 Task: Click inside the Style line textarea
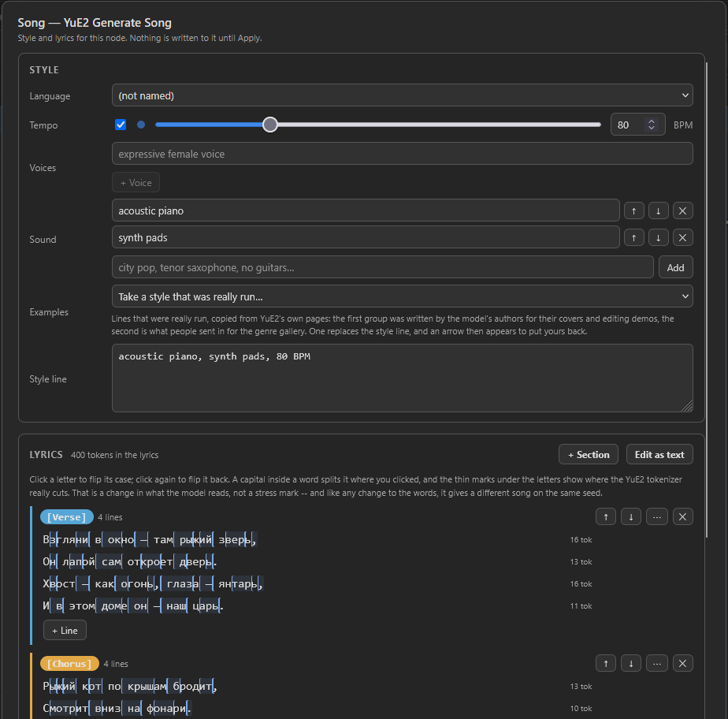pyautogui.click(x=403, y=378)
